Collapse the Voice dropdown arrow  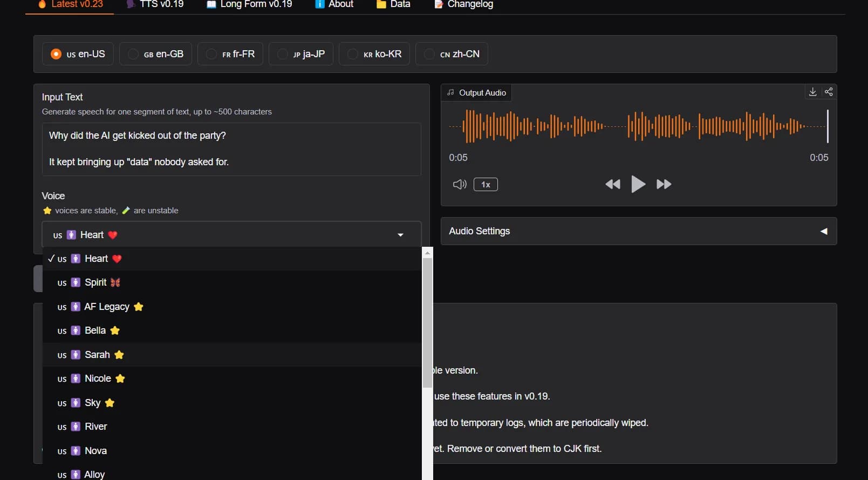click(400, 235)
